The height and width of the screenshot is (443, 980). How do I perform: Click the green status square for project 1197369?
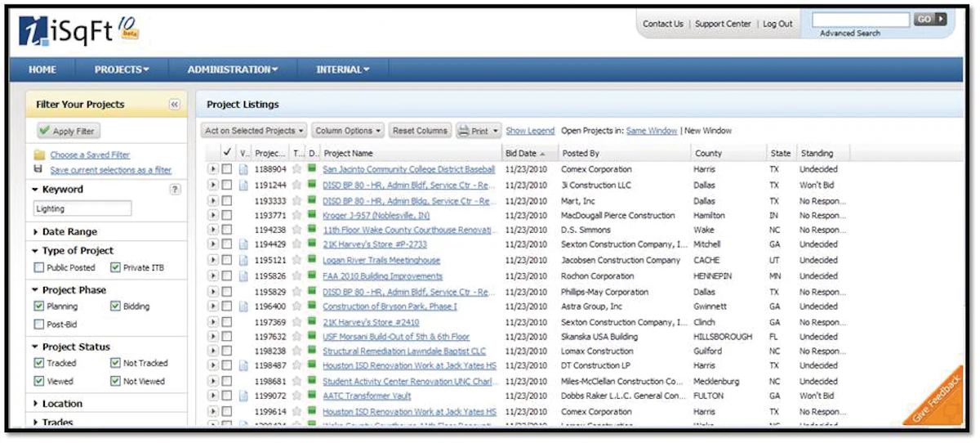click(312, 321)
